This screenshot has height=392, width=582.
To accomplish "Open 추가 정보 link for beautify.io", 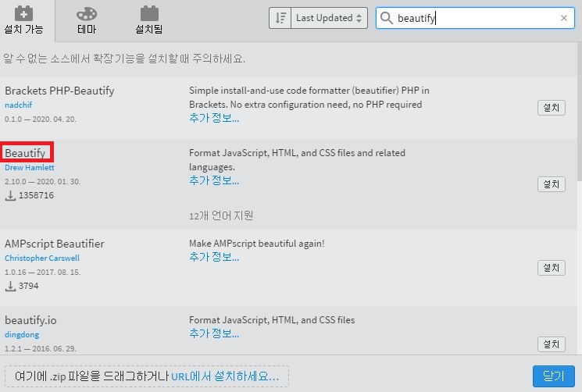I will point(214,333).
